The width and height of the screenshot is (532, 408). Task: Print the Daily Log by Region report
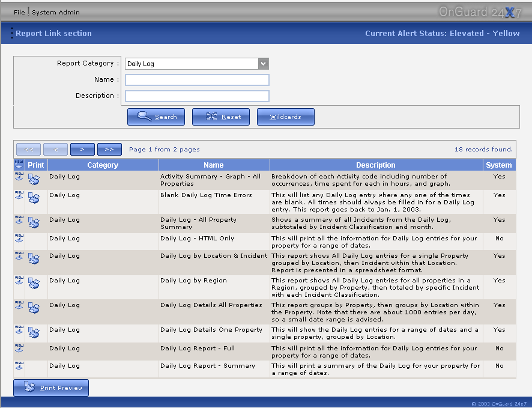click(x=34, y=283)
